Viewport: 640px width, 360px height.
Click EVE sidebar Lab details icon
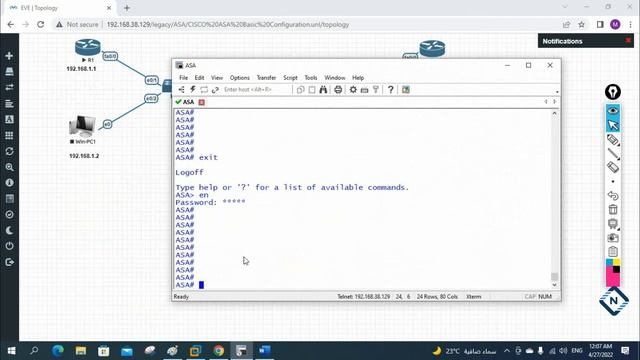[9, 199]
